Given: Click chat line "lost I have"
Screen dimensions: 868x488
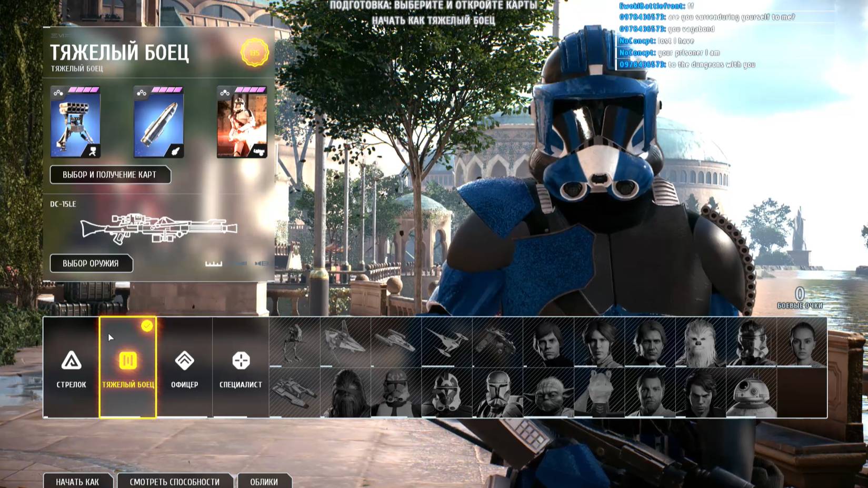Looking at the screenshot, I should tap(676, 41).
